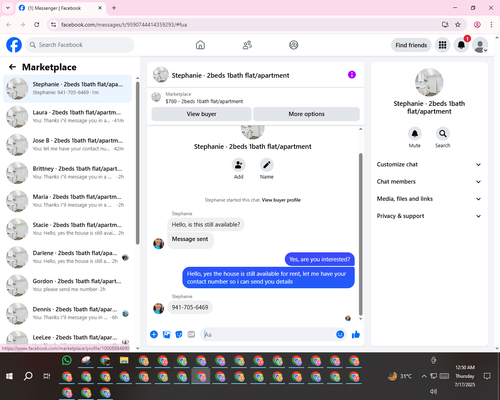Click the More options button
The height and width of the screenshot is (400, 500).
pos(306,114)
